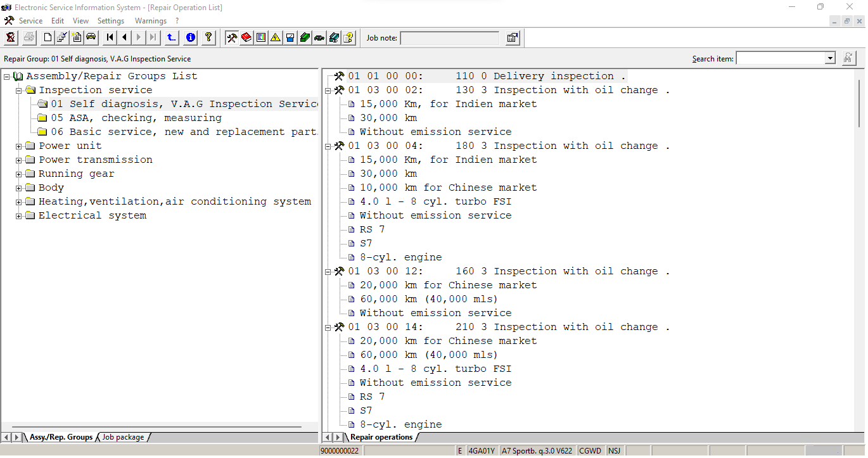The height and width of the screenshot is (458, 868).
Task: Click inside the Job note field
Action: tap(450, 37)
